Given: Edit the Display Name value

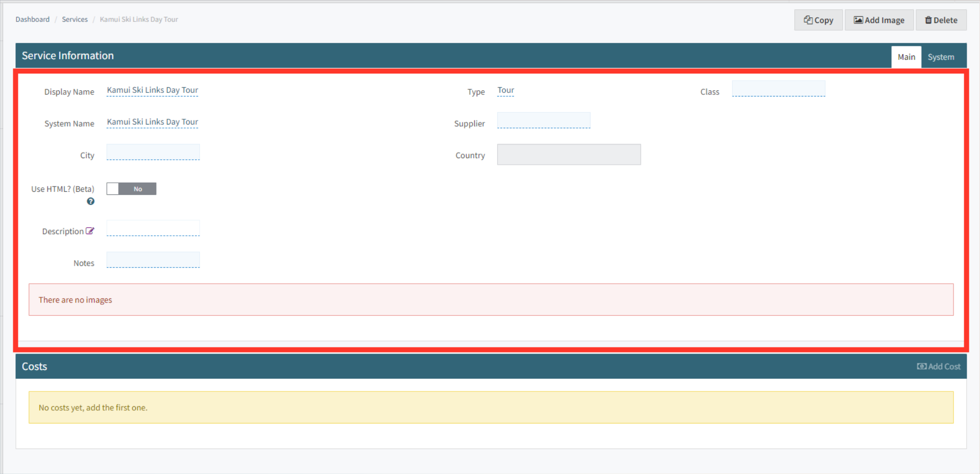Looking at the screenshot, I should [153, 90].
